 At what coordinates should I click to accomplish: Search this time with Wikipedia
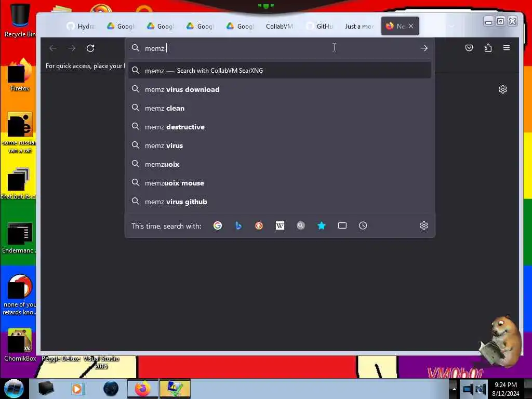[x=280, y=225]
